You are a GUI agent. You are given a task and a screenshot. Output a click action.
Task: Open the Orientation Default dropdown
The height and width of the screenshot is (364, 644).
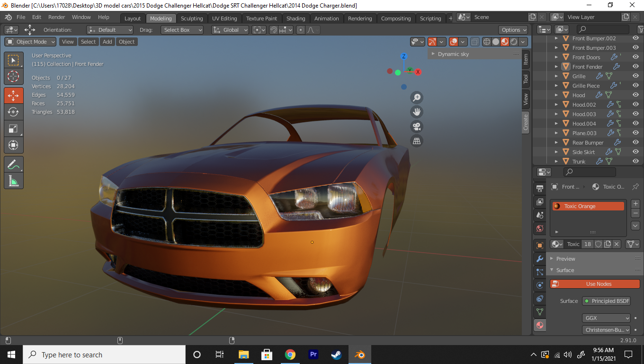(110, 30)
